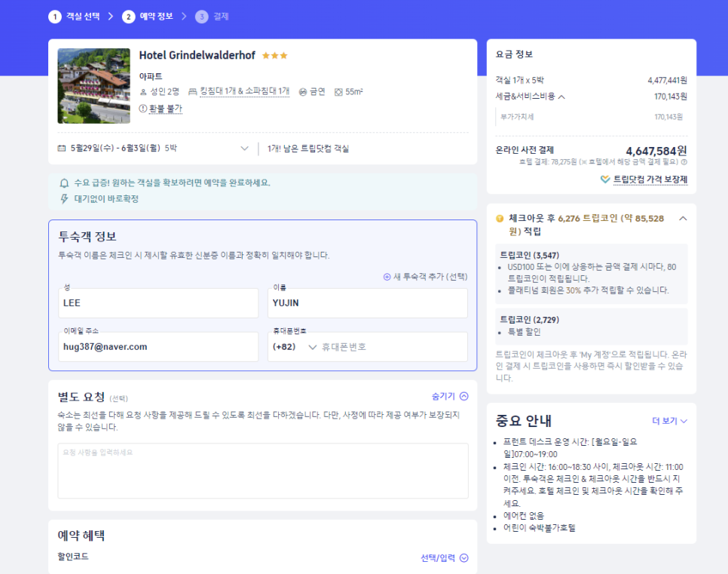Image resolution: width=728 pixels, height=574 pixels.
Task: Collapse 별도 요청 section with 숨기기
Action: click(x=450, y=397)
